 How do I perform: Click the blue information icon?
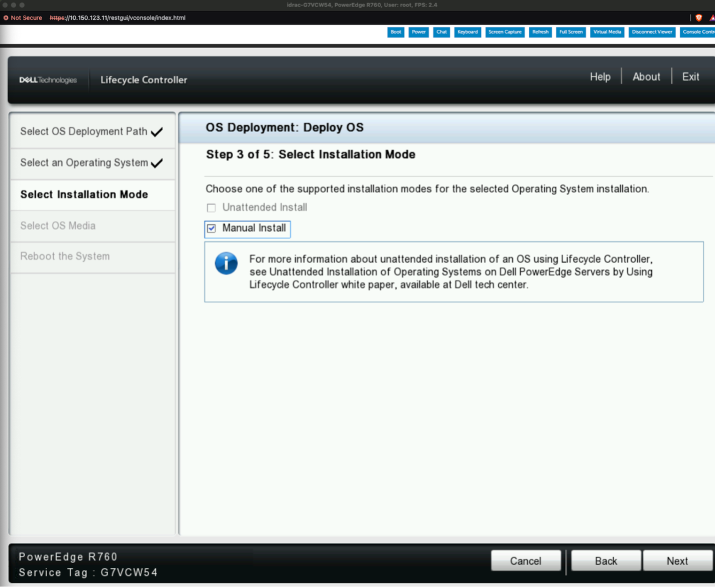226,263
